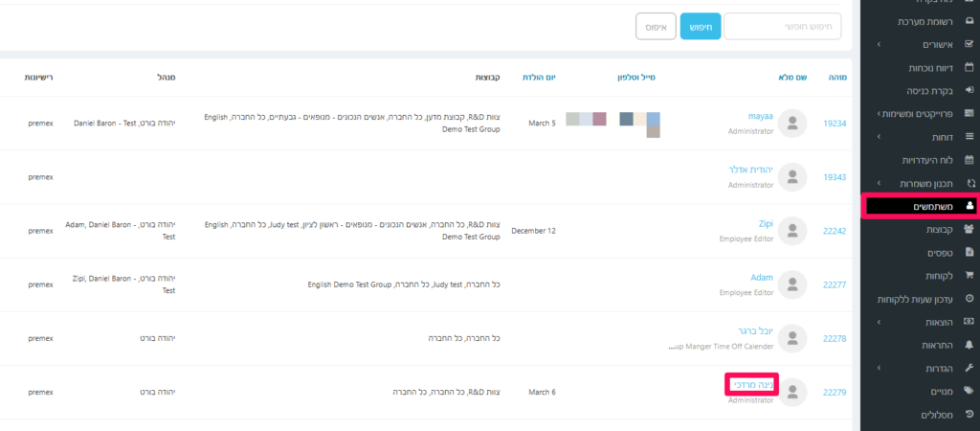Click the לוח היעדרויות calendar icon
This screenshot has width=980, height=431.
click(969, 160)
